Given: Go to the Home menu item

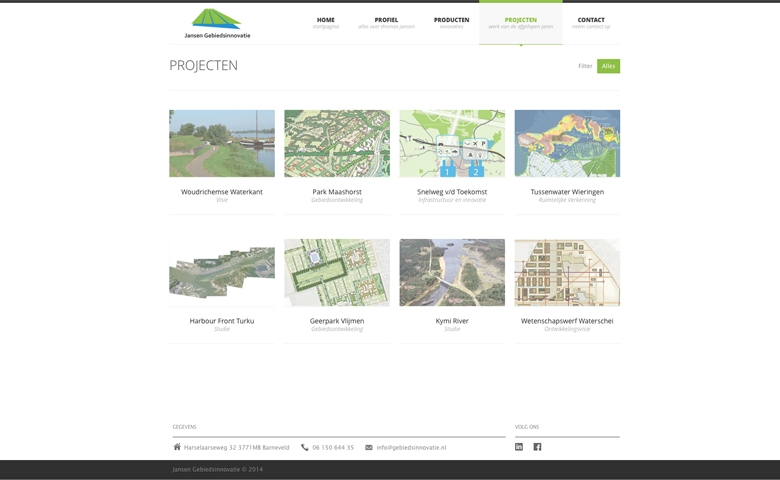Looking at the screenshot, I should coord(326,23).
